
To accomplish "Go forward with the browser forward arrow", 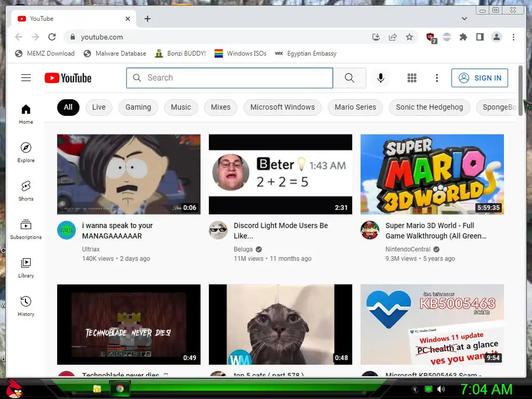I will 35,37.
